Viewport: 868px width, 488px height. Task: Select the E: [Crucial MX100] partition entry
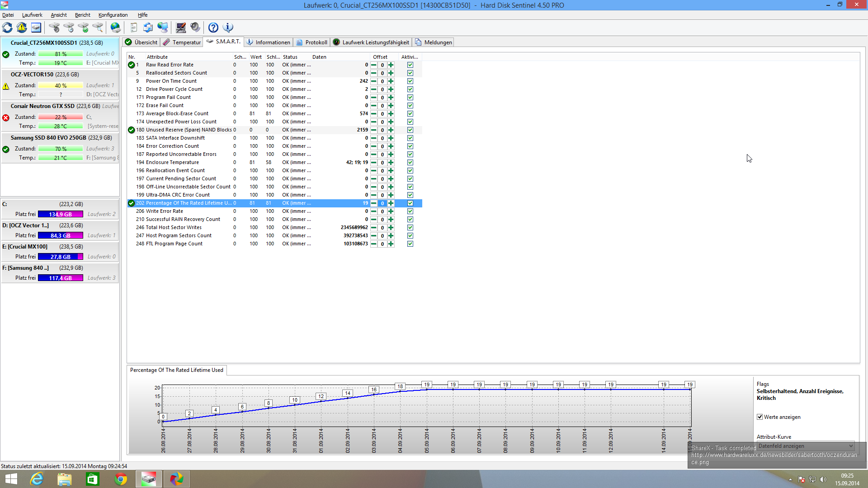60,252
